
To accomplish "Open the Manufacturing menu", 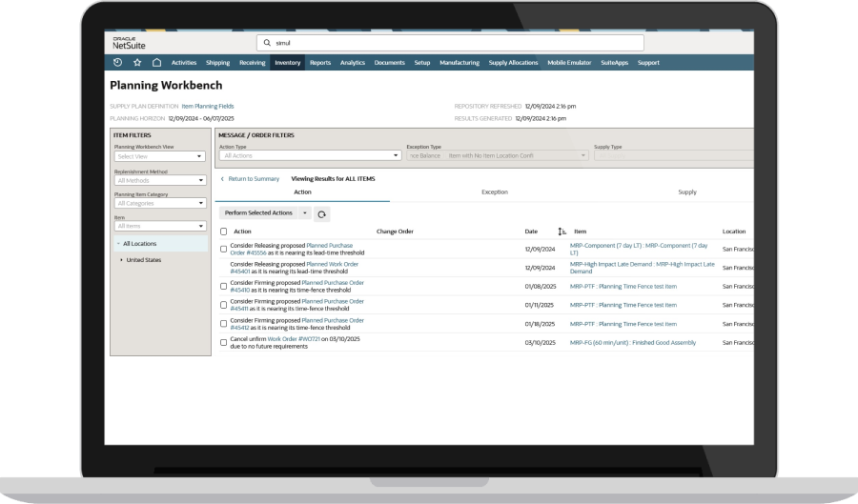I will click(460, 63).
